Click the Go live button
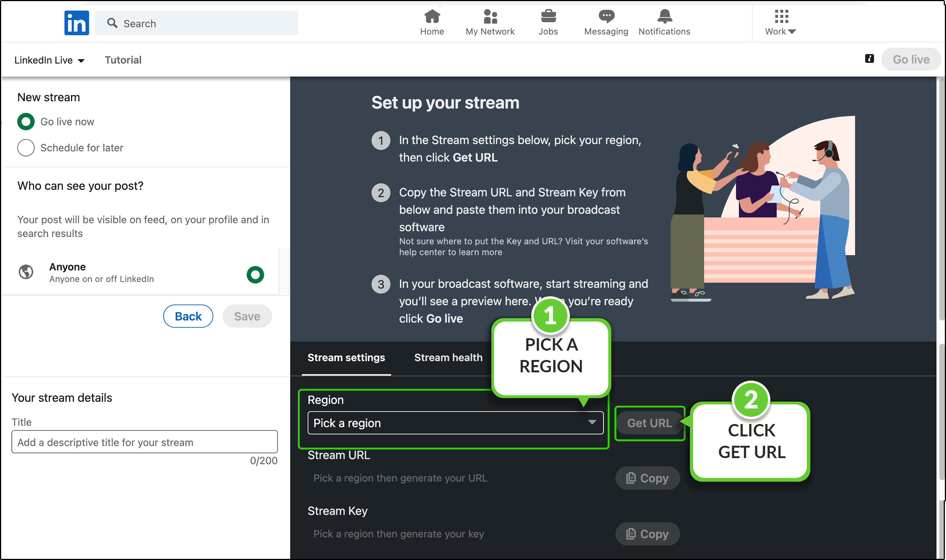The height and width of the screenshot is (560, 946). pyautogui.click(x=911, y=59)
